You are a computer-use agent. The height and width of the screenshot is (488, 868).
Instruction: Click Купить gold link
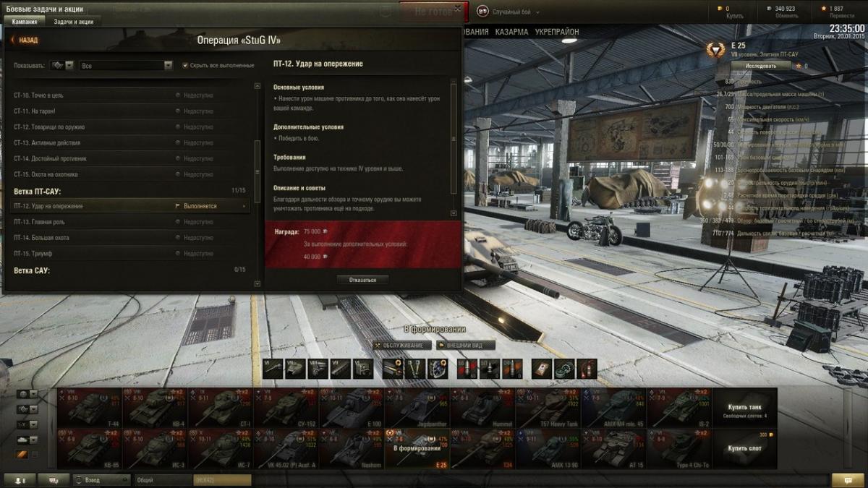click(733, 16)
